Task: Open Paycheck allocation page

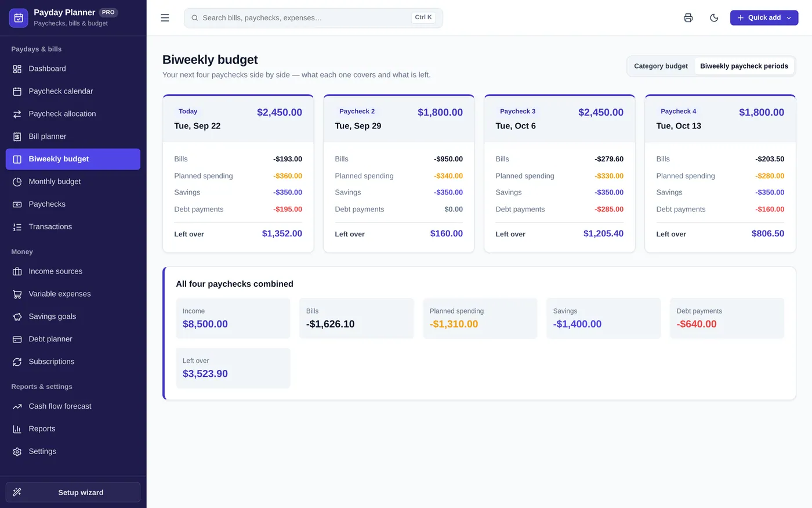Action: pyautogui.click(x=73, y=114)
